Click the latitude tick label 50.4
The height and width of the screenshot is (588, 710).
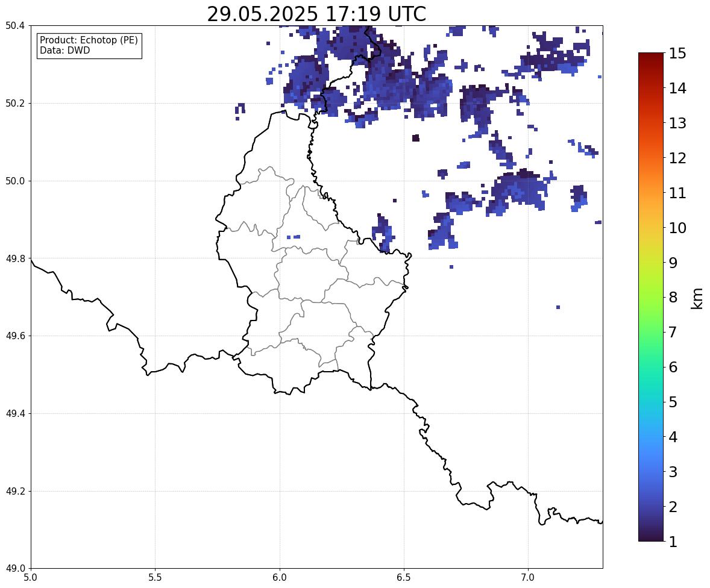[x=15, y=26]
